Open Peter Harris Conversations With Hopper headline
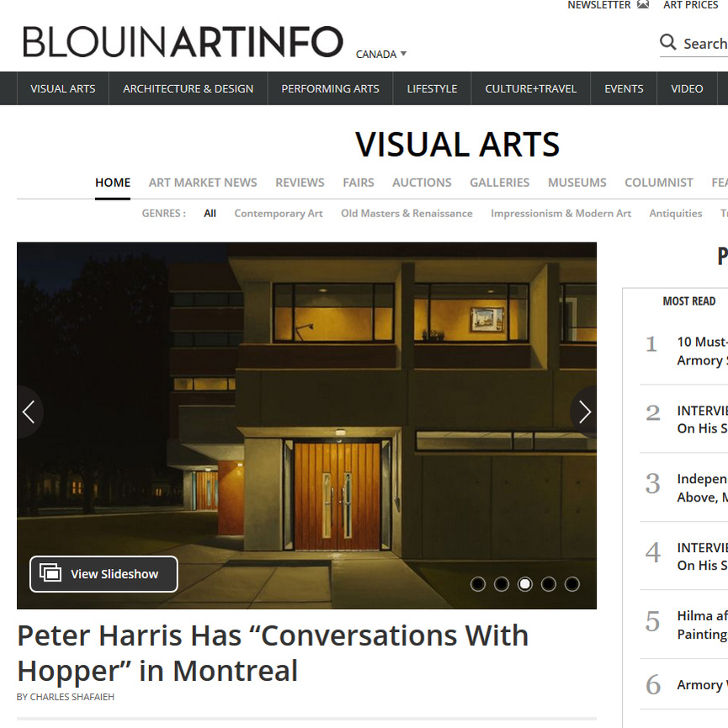728x728 pixels. point(273,653)
